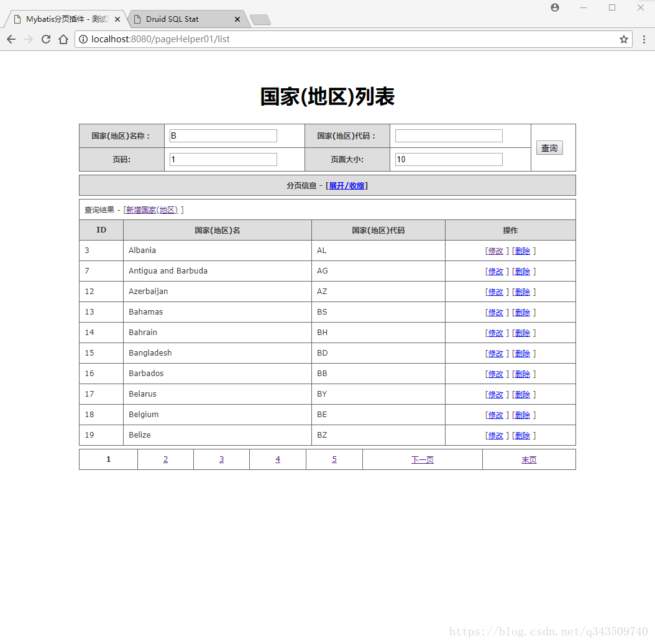
Task: Click 修改 in the Belgium row
Action: (x=496, y=415)
